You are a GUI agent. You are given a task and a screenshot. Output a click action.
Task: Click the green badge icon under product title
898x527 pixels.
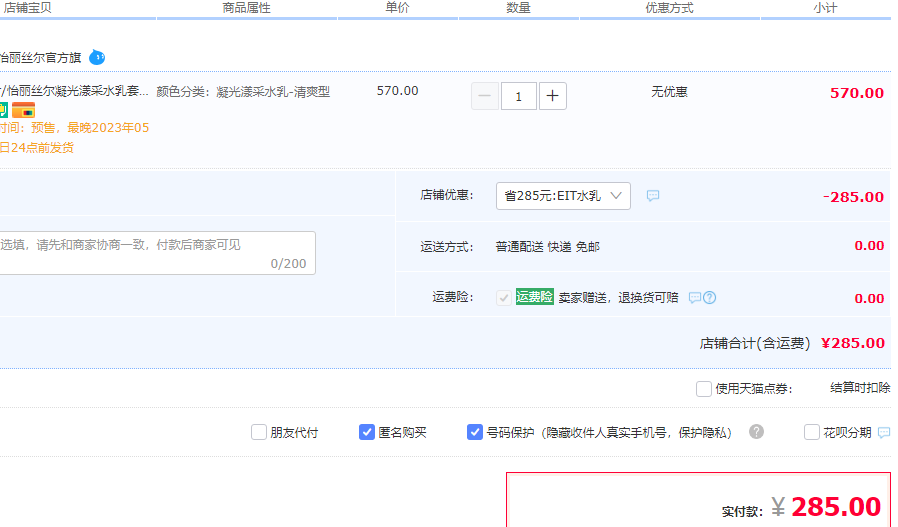[3, 110]
